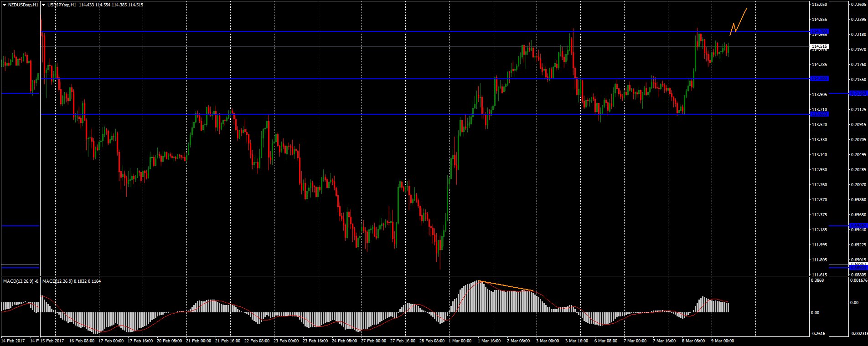
Task: Click the 24 Feb 08:00 time label
Action: coord(344,341)
